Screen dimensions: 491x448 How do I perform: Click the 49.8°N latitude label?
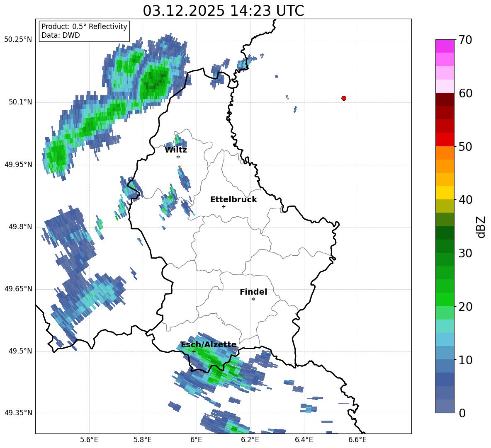pyautogui.click(x=20, y=227)
